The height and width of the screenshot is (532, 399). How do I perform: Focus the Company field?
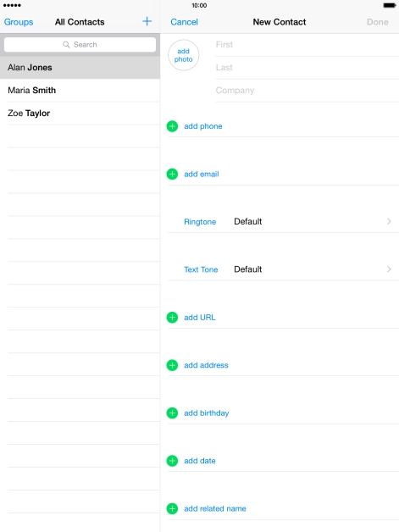307,91
